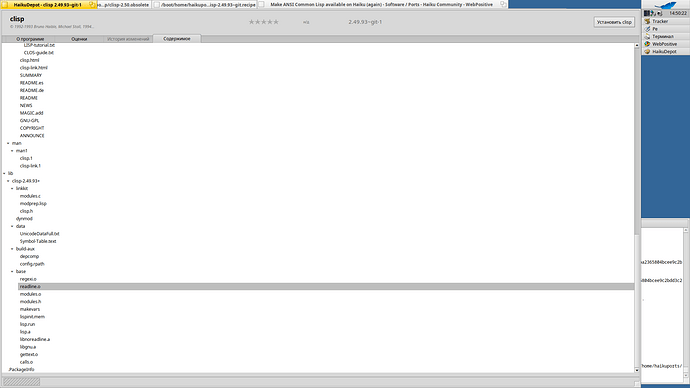Select UnicodeDataFull.txt file entry
Viewport: 690px width, 388px height.
click(x=39, y=234)
